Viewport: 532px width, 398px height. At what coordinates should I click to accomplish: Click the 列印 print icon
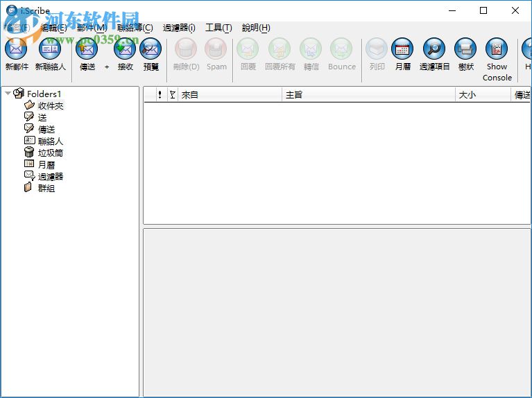pos(377,49)
